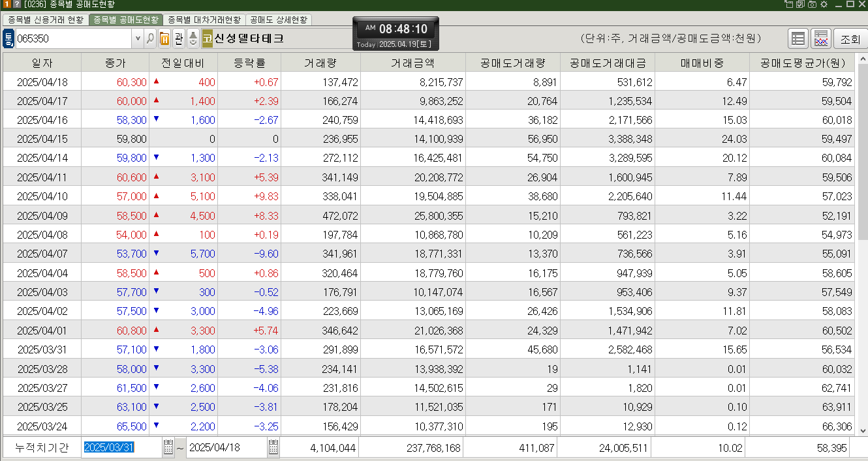Click the start date field 2025/03/31
This screenshot has width=868, height=461.
[122, 448]
